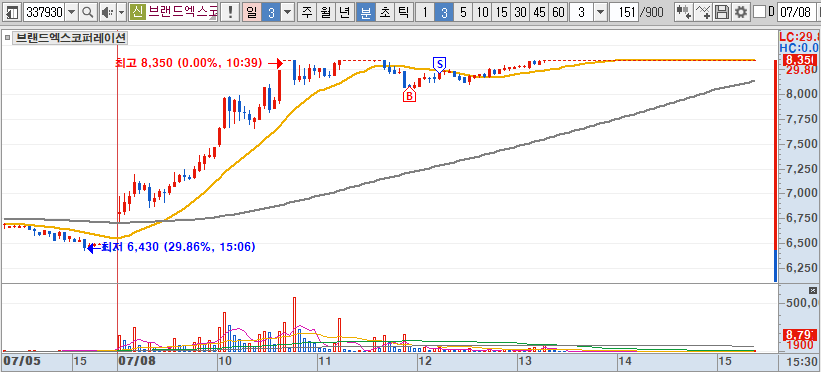Click the exclamation mark info button

pyautogui.click(x=229, y=12)
